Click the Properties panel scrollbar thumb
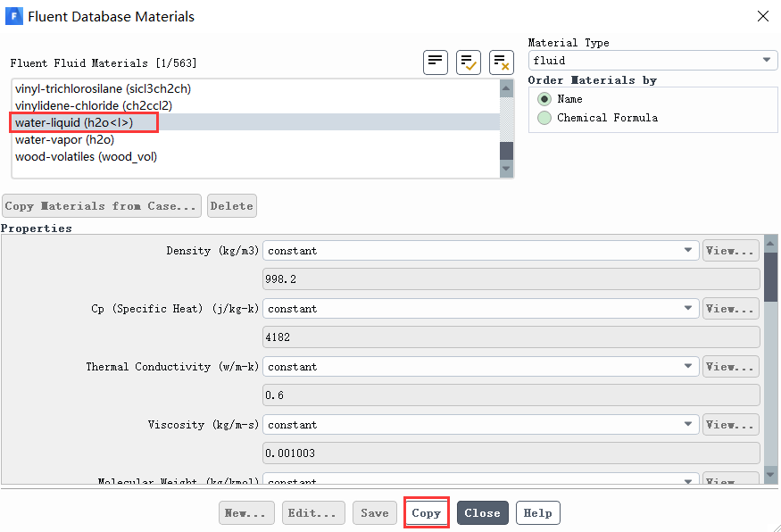 770,277
